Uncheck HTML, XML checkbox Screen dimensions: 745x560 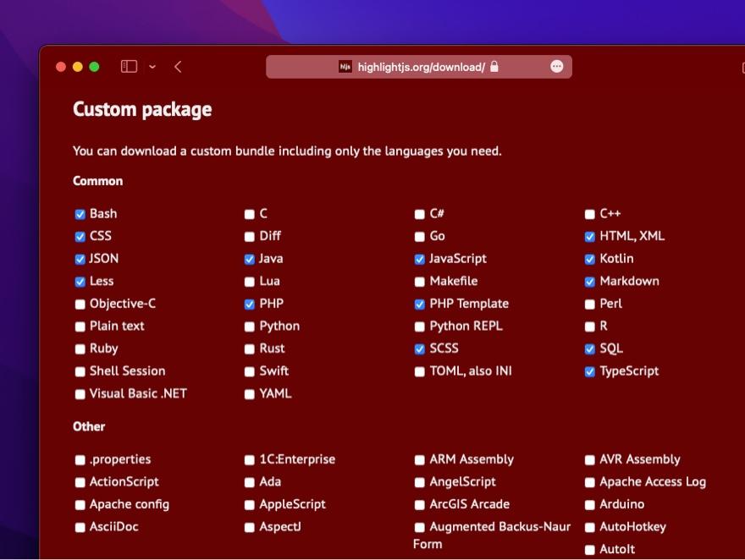pyautogui.click(x=589, y=237)
